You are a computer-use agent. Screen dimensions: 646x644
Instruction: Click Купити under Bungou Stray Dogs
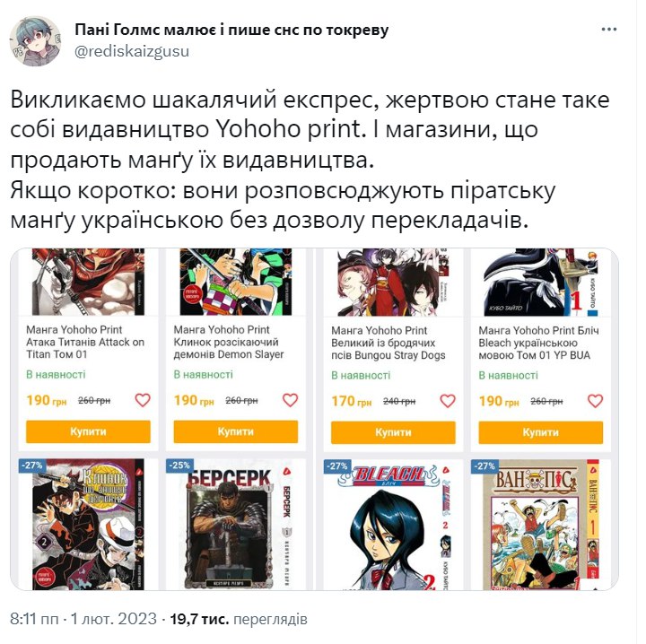click(x=394, y=432)
